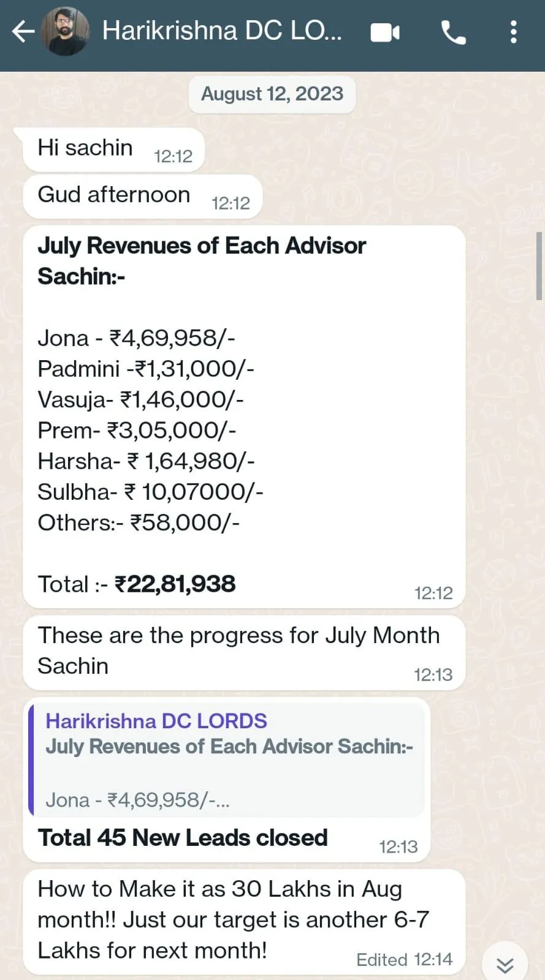Tap the August 12, 2023 date chip

click(272, 94)
